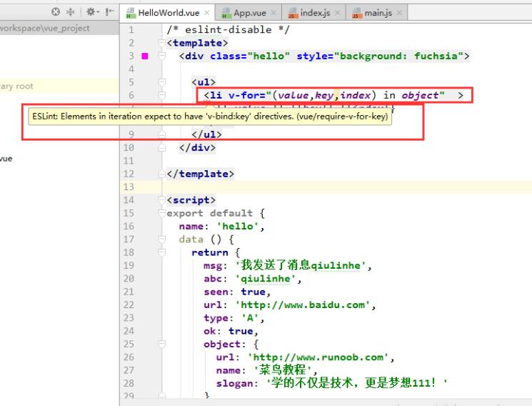Click the closing template fold marker line 12
The image size is (532, 406).
[x=162, y=174]
